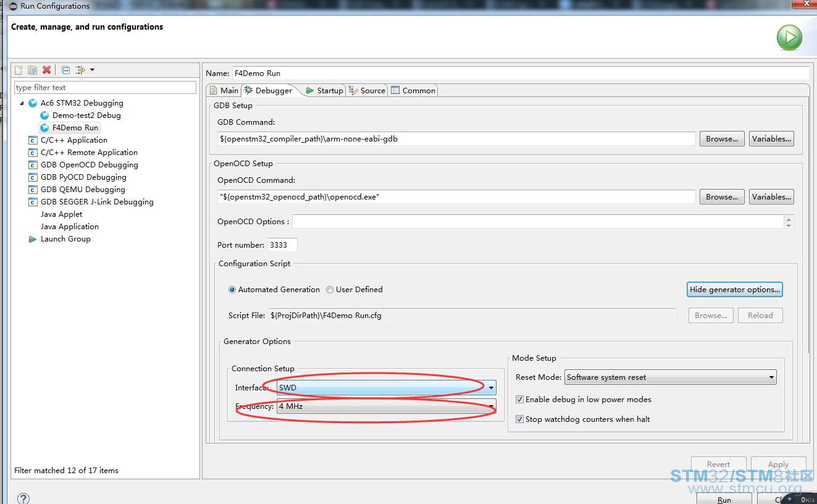Select the Java Applet entry
The height and width of the screenshot is (504, 817).
tap(61, 214)
